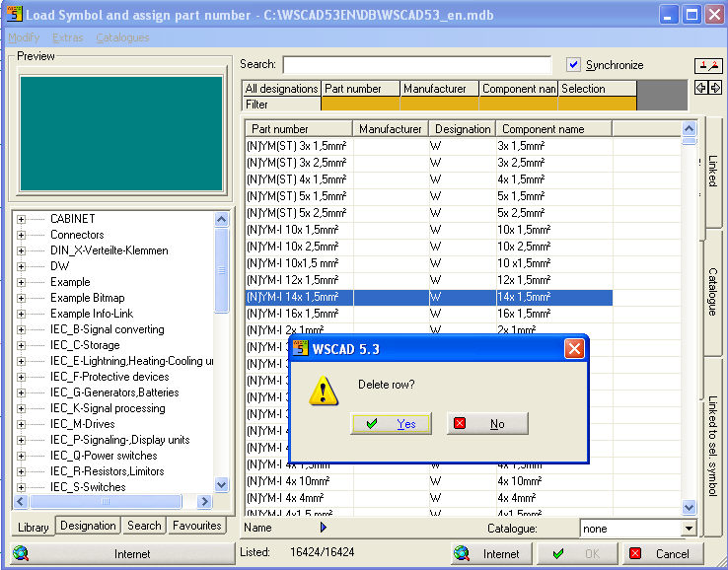Click the teal symbol preview area
728x570 pixels.
[121, 134]
